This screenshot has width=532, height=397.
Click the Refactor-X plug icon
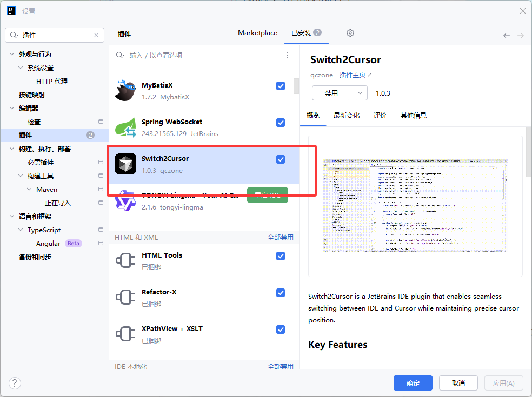(x=125, y=297)
